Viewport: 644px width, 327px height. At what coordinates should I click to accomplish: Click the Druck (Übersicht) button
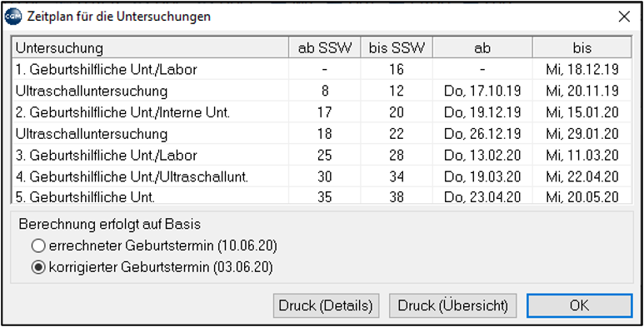point(453,305)
